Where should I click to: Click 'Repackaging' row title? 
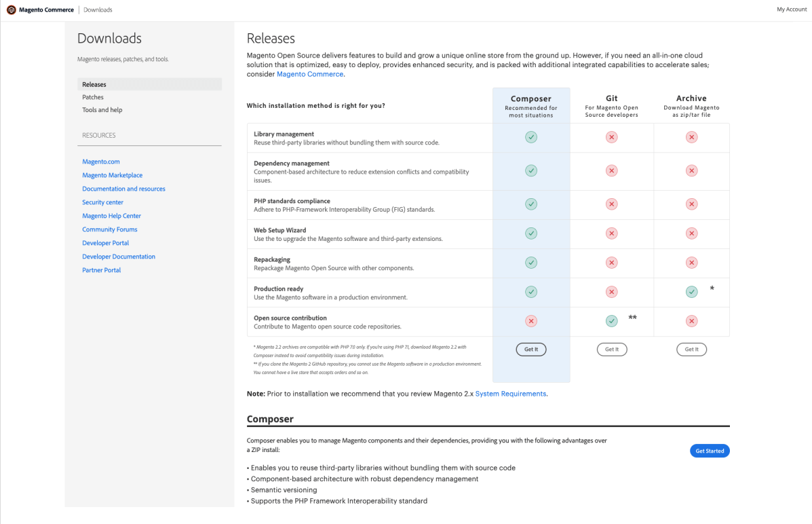click(272, 260)
